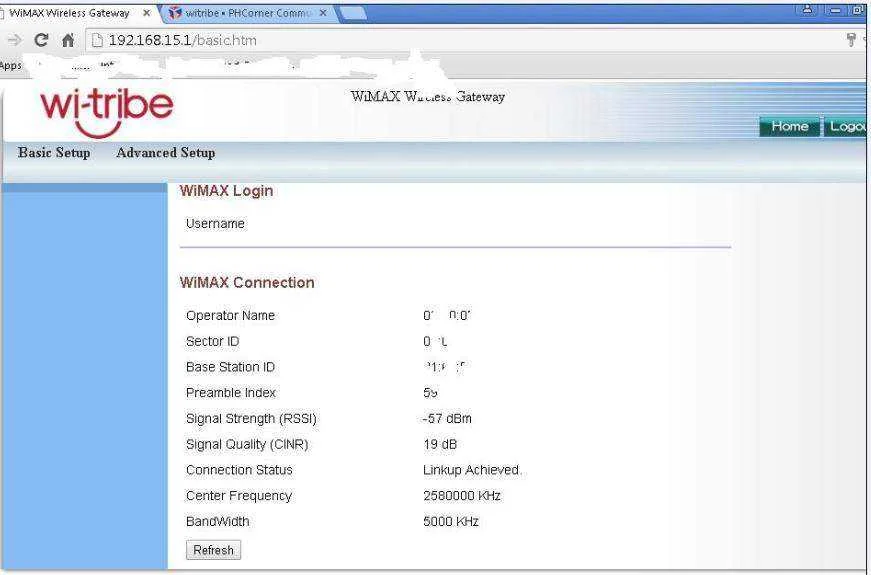871x575 pixels.
Task: Click the Signal Quality (CINR) label
Action: click(247, 444)
